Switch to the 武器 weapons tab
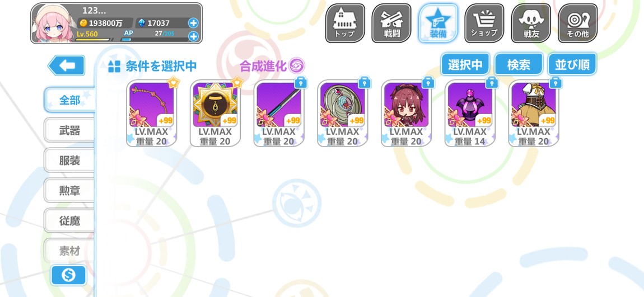This screenshot has height=297, width=644. tap(69, 130)
